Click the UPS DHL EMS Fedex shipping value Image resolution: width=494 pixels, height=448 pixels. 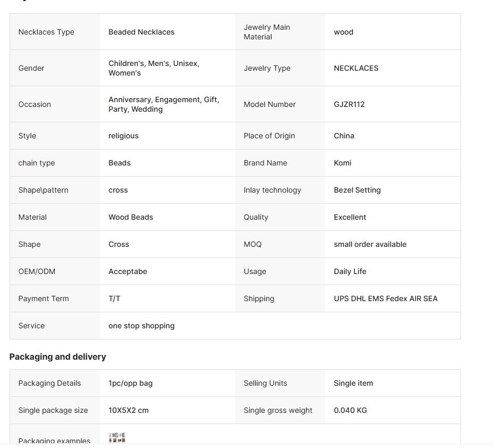[386, 298]
